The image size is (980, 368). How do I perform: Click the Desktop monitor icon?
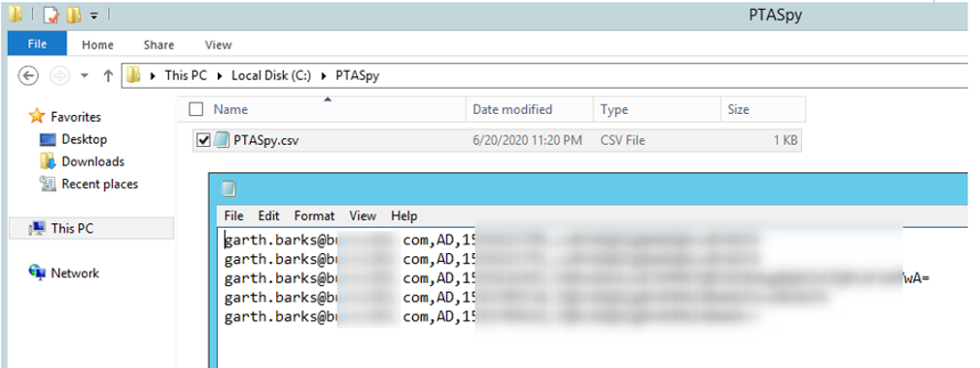48,139
